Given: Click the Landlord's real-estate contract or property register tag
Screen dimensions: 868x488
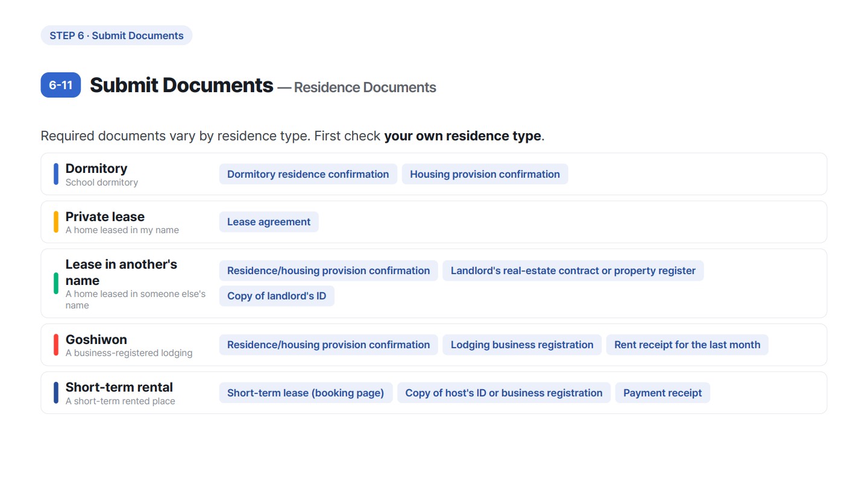Looking at the screenshot, I should tap(573, 271).
